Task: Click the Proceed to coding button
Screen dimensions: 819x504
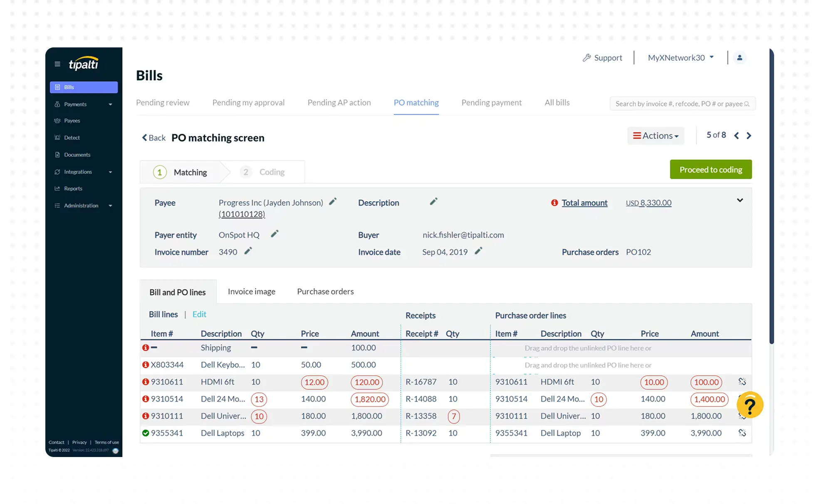Action: pyautogui.click(x=710, y=170)
